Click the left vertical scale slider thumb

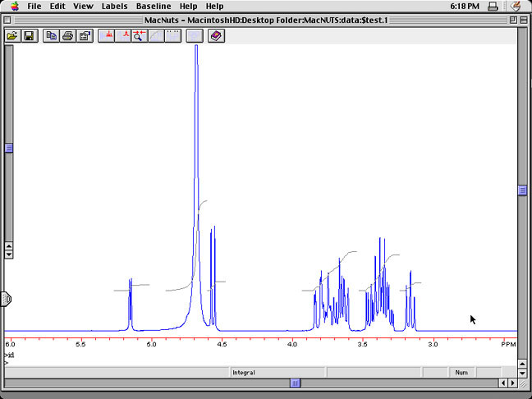pos(9,149)
